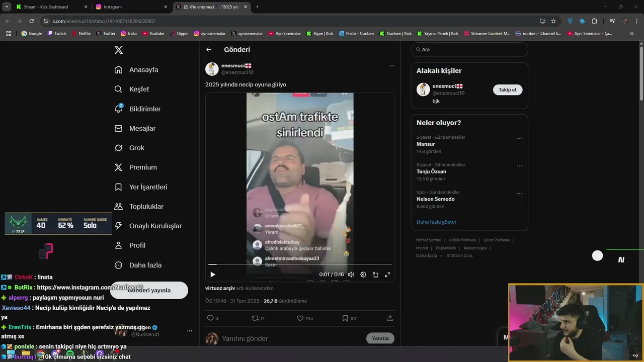Repost the post with 17 reposts
The image size is (644, 362).
[x=258, y=318]
